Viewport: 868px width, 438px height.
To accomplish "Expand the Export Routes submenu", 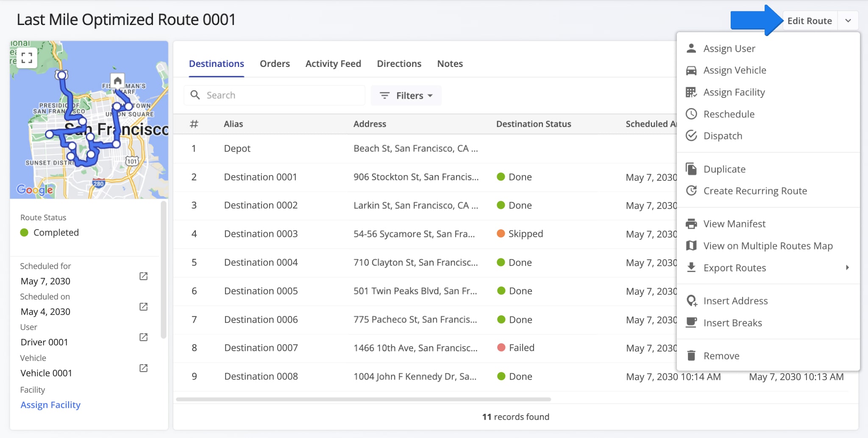I will click(x=734, y=268).
